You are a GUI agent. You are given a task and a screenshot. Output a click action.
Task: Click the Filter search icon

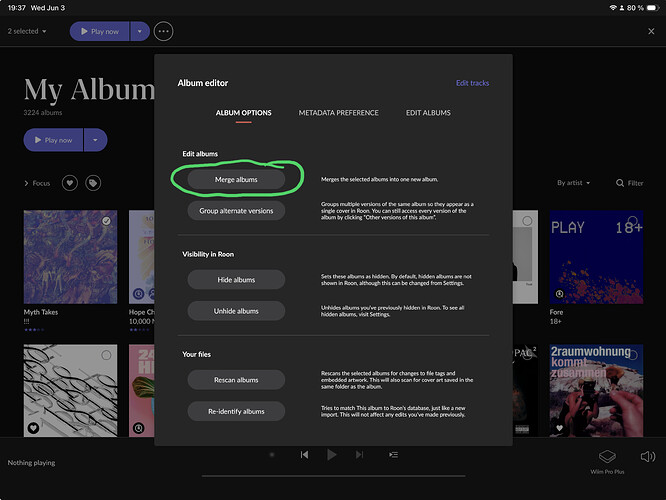pos(620,183)
